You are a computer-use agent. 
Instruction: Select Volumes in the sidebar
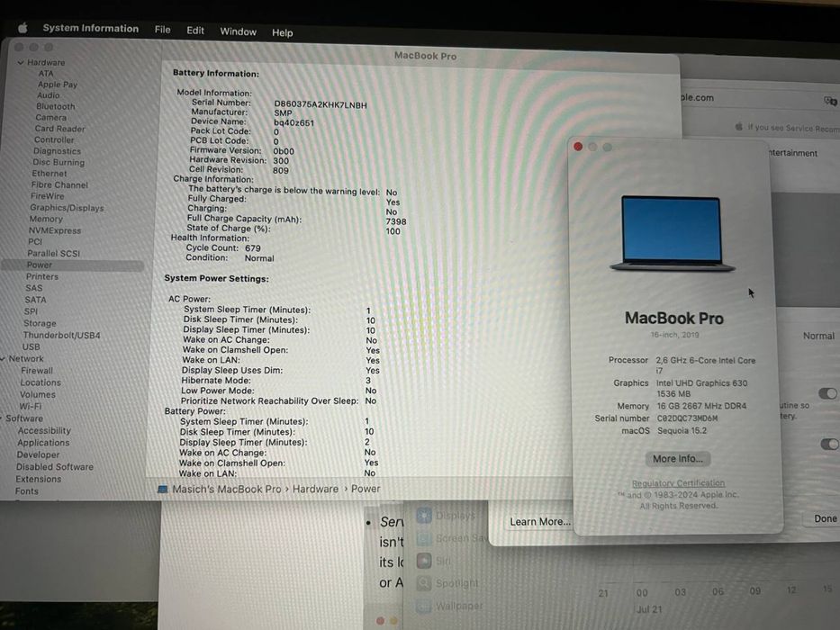coord(38,394)
